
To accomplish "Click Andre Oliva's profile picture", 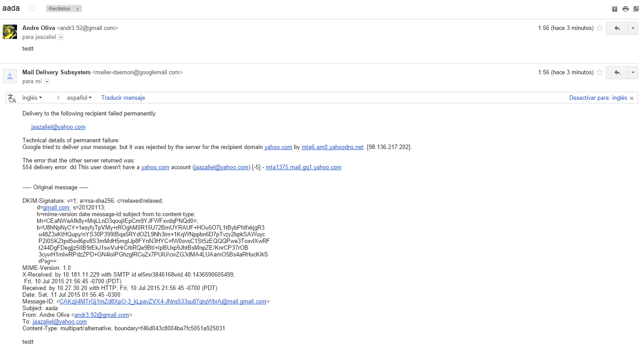I will click(x=10, y=31).
